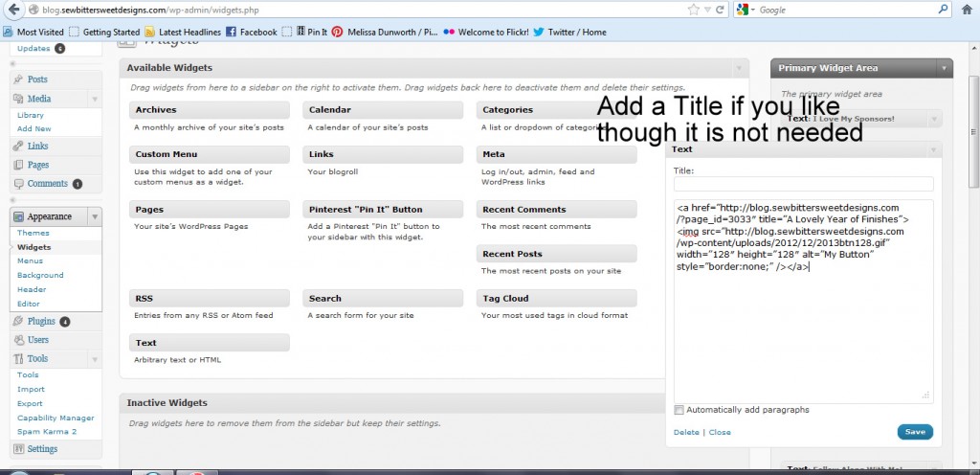Expand the 'I Love My Sponsors!' text widget
The width and height of the screenshot is (980, 475).
point(934,120)
